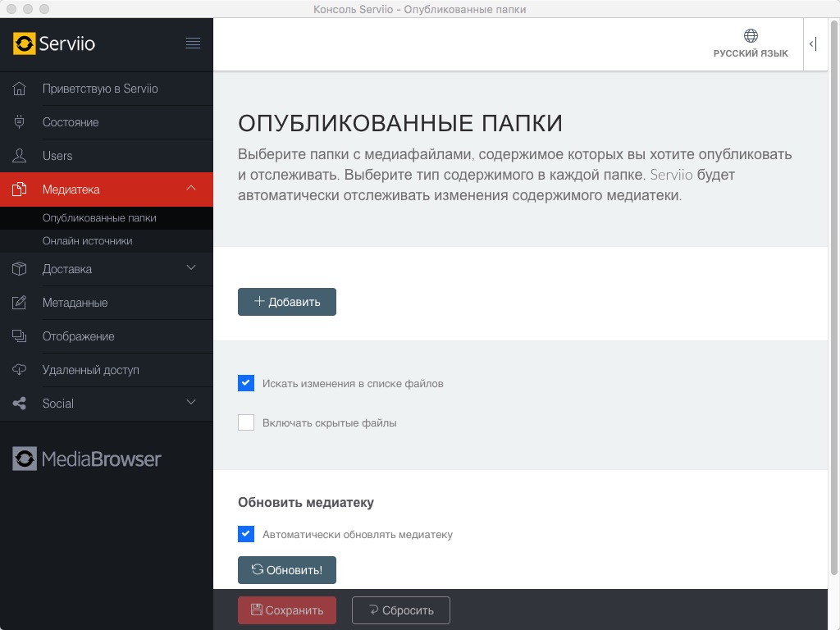This screenshot has height=630, width=840.
Task: Click the edit icon next to Метаданные
Action: pos(21,303)
